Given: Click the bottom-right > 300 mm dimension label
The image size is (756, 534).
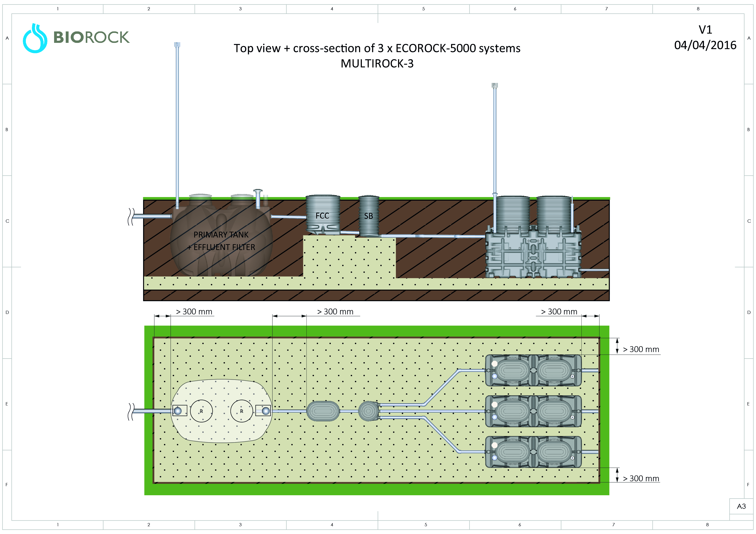Looking at the screenshot, I should (x=641, y=478).
